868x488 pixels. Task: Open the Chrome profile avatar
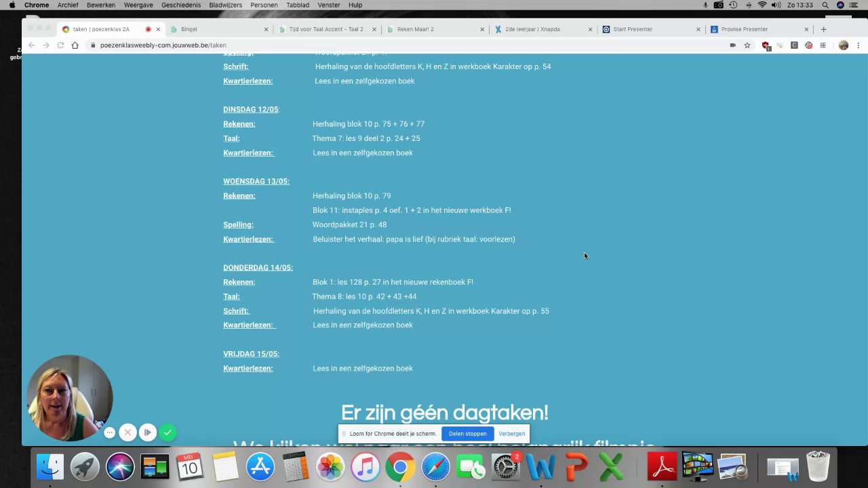tap(844, 45)
